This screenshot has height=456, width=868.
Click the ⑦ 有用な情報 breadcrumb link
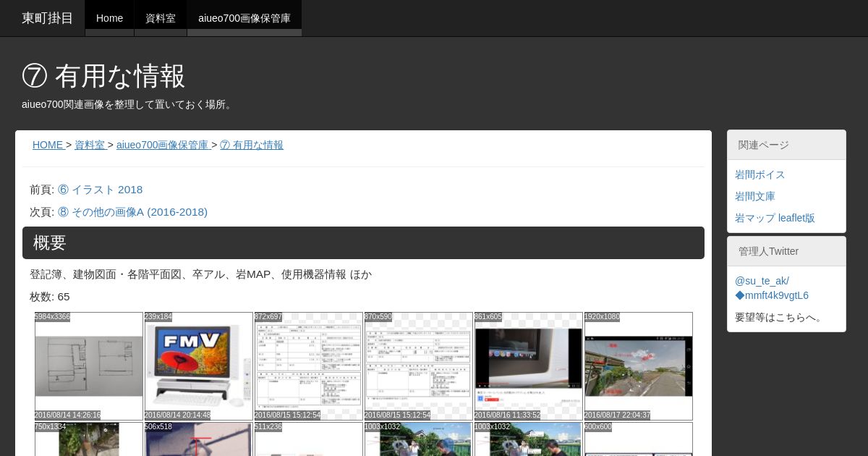pyautogui.click(x=252, y=145)
